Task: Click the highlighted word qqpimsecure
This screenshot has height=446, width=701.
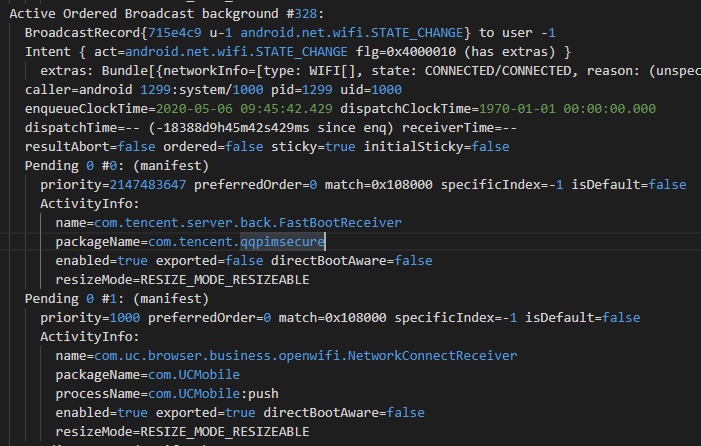Action: (x=276, y=242)
